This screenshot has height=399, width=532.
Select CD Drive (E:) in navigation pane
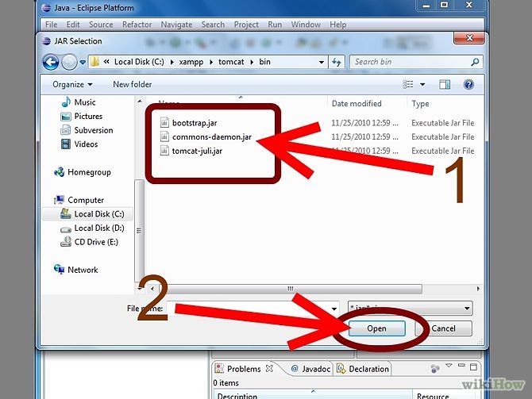tap(96, 242)
